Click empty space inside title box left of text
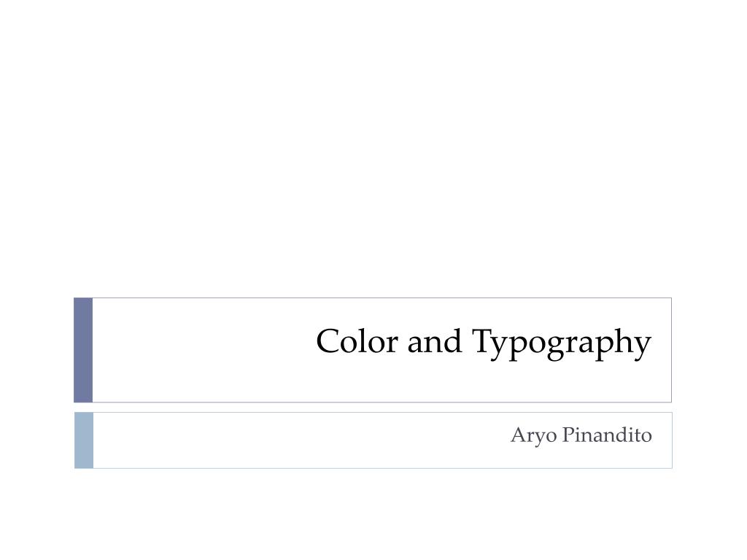Screen dimensions: 747x560 point(200,350)
